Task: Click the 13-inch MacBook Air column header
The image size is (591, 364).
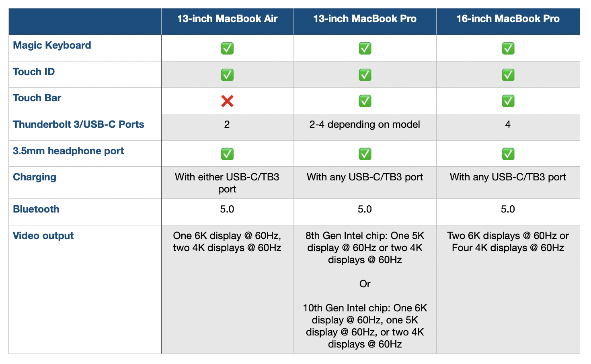Action: (227, 19)
